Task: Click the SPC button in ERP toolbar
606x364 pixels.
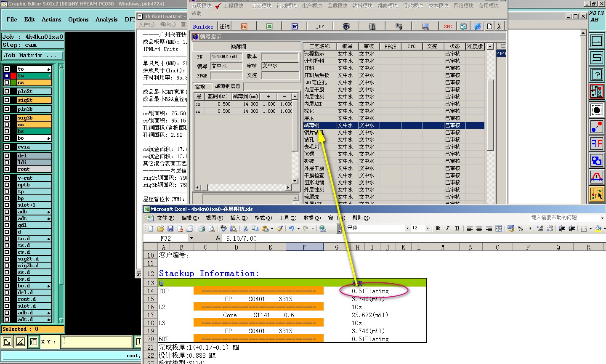Action: tap(448, 26)
